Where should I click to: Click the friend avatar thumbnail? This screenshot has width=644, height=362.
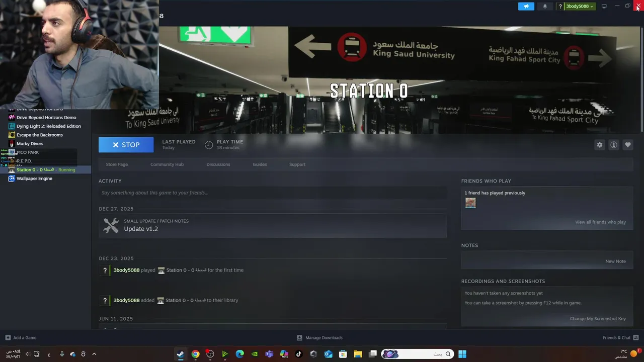pyautogui.click(x=470, y=203)
